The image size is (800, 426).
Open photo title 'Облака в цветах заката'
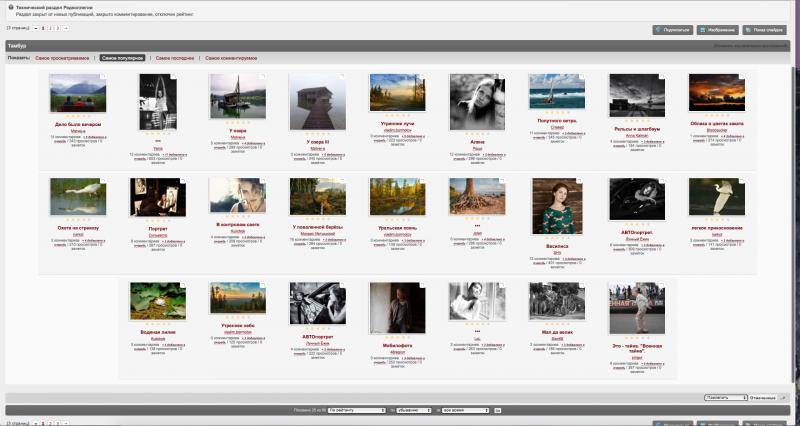tap(717, 123)
